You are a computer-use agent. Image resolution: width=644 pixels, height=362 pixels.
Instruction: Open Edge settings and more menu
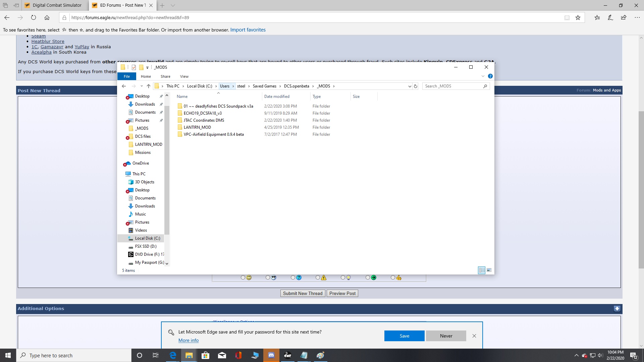pyautogui.click(x=637, y=17)
